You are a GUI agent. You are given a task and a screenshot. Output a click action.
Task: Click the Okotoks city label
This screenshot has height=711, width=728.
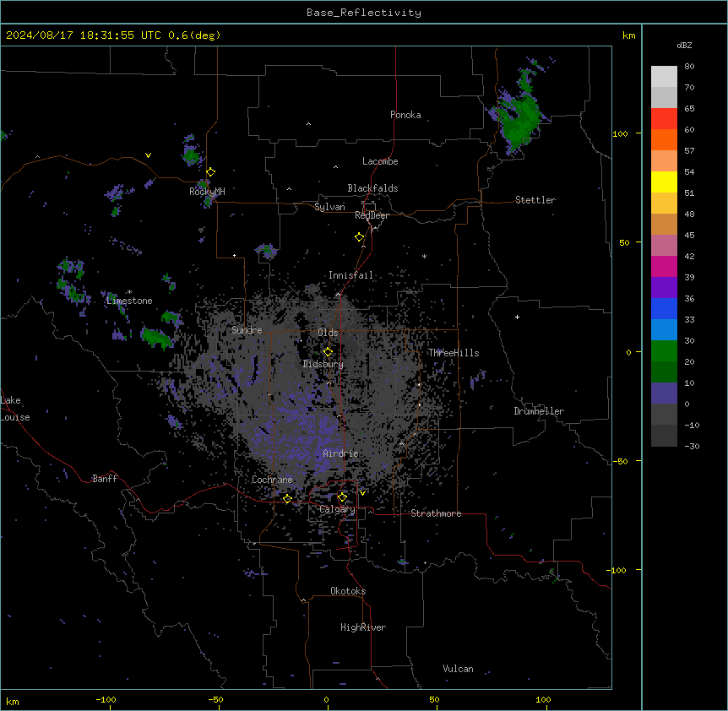pos(348,591)
